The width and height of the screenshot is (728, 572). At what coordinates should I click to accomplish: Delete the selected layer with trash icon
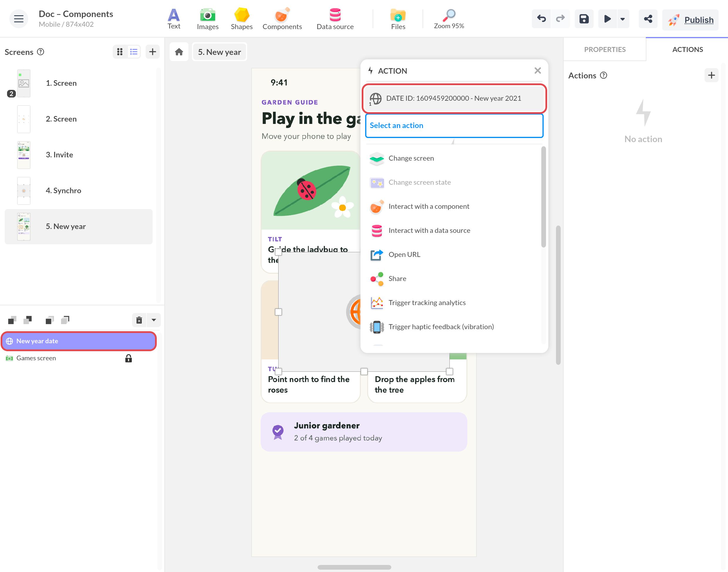(139, 320)
